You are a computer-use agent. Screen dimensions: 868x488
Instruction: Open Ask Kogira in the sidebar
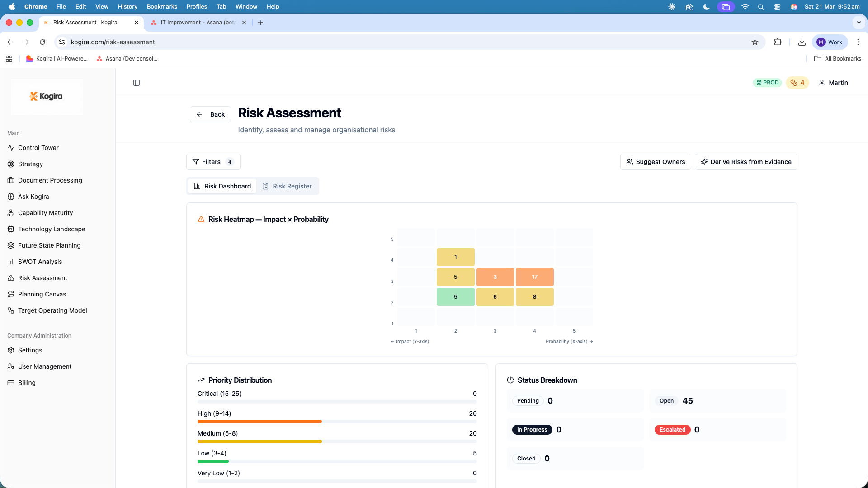click(33, 197)
